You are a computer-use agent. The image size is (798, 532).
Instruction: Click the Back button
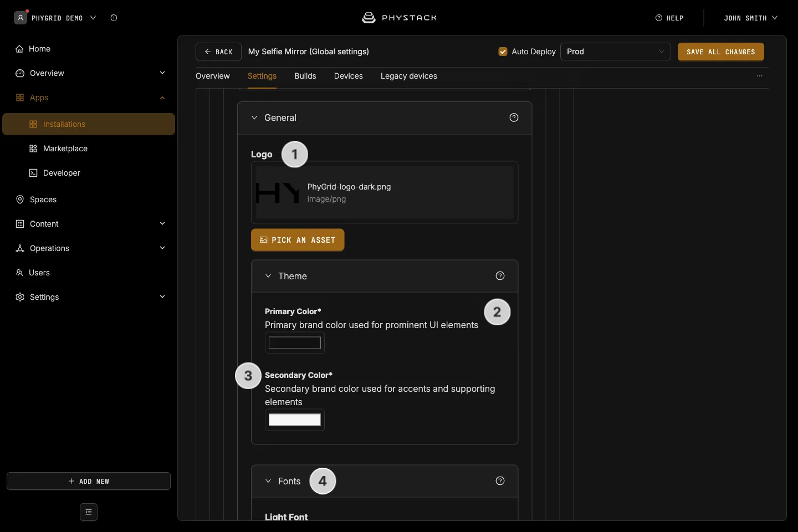pos(218,52)
